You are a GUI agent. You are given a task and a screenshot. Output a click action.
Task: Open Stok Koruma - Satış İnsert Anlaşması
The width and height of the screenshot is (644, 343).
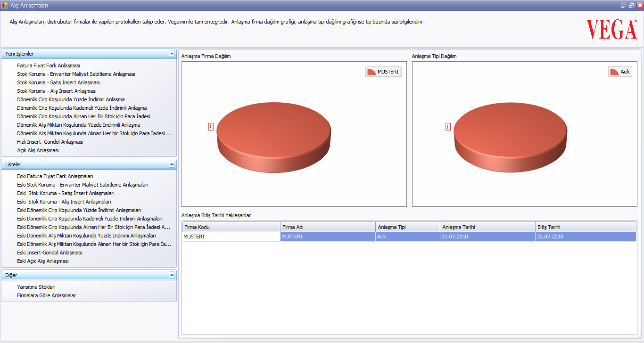(x=58, y=82)
